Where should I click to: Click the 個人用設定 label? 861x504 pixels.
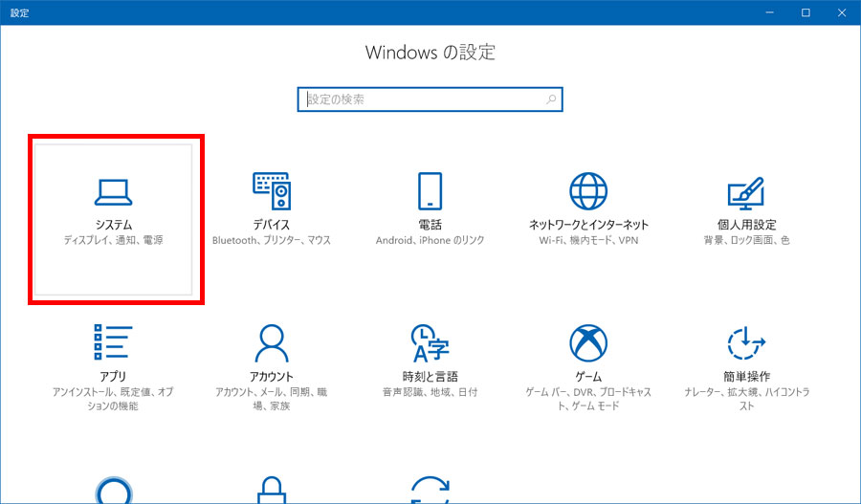[746, 225]
